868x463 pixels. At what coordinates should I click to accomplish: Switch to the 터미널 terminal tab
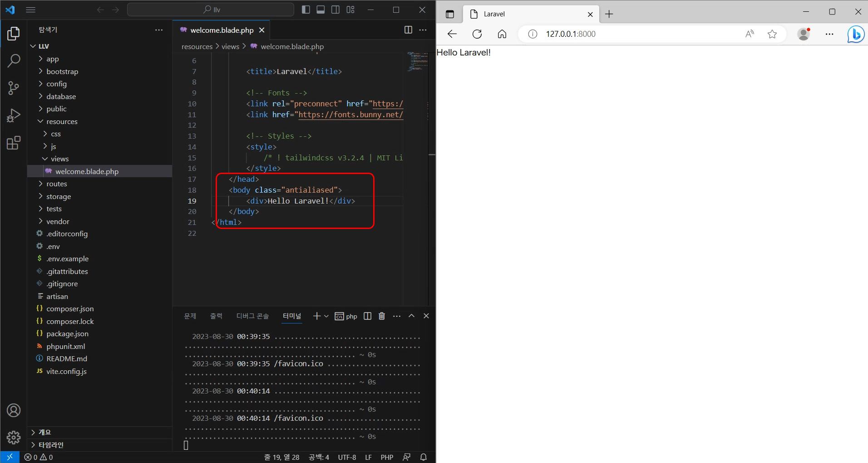(x=291, y=316)
